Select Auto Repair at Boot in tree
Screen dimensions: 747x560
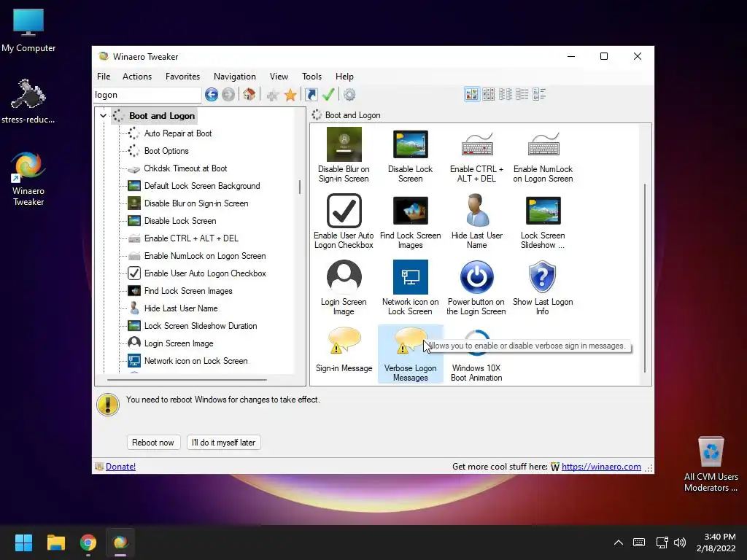[x=178, y=133]
